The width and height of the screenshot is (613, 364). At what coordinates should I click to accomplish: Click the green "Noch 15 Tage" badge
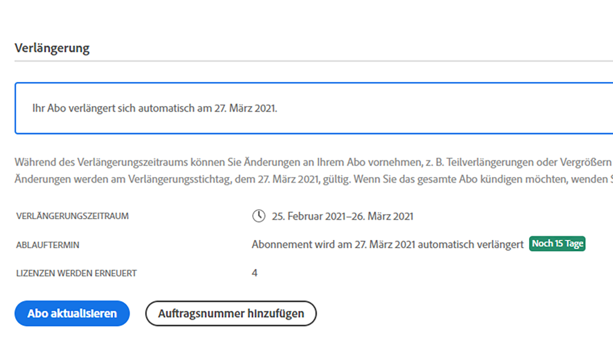[x=557, y=244]
